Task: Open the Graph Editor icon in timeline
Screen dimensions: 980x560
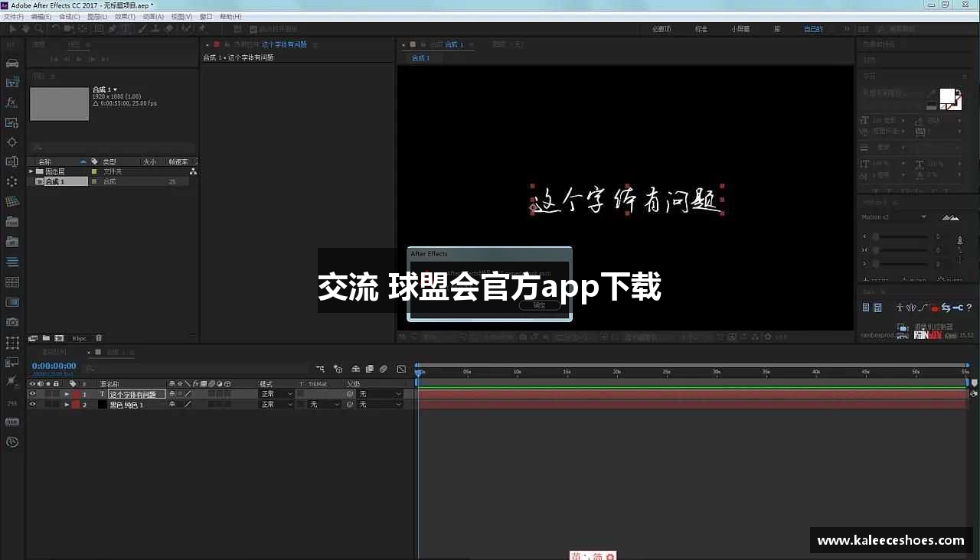Action: point(401,369)
